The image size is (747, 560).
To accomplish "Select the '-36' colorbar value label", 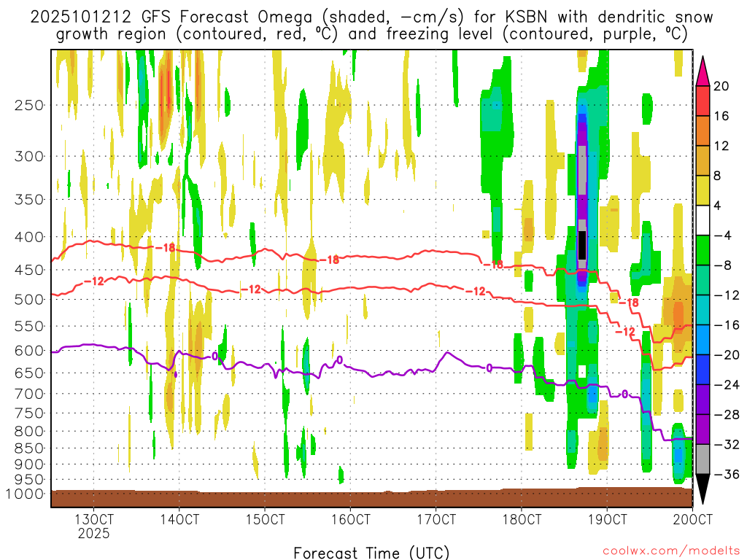I will (x=727, y=474).
